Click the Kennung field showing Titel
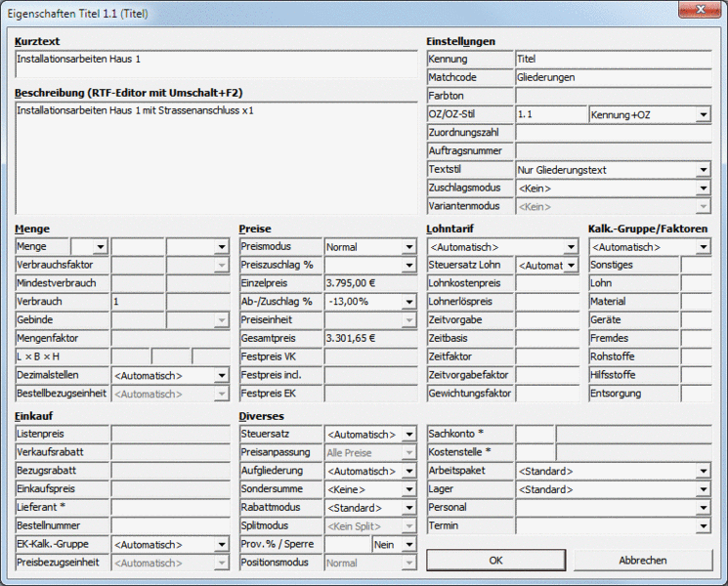The height and width of the screenshot is (586, 728). click(x=614, y=59)
